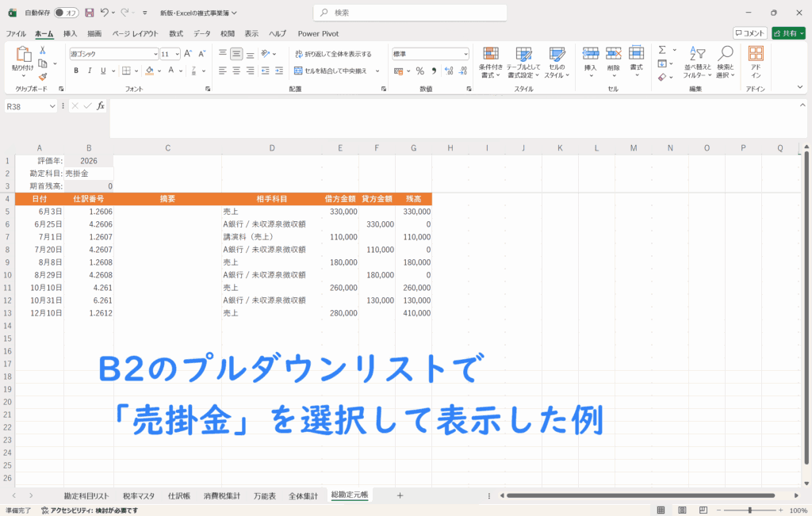
Task: Click the Save floppy disk icon
Action: (x=89, y=13)
